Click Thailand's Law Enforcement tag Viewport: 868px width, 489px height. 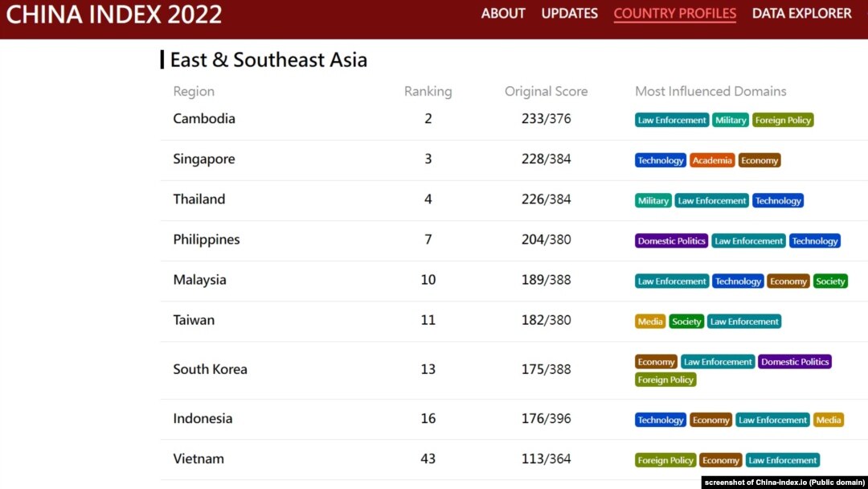pyautogui.click(x=712, y=201)
